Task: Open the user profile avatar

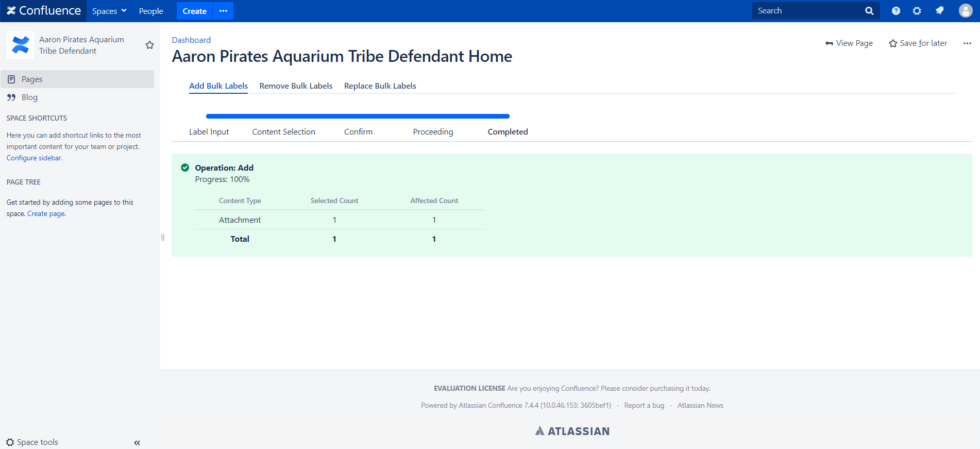Action: (966, 11)
